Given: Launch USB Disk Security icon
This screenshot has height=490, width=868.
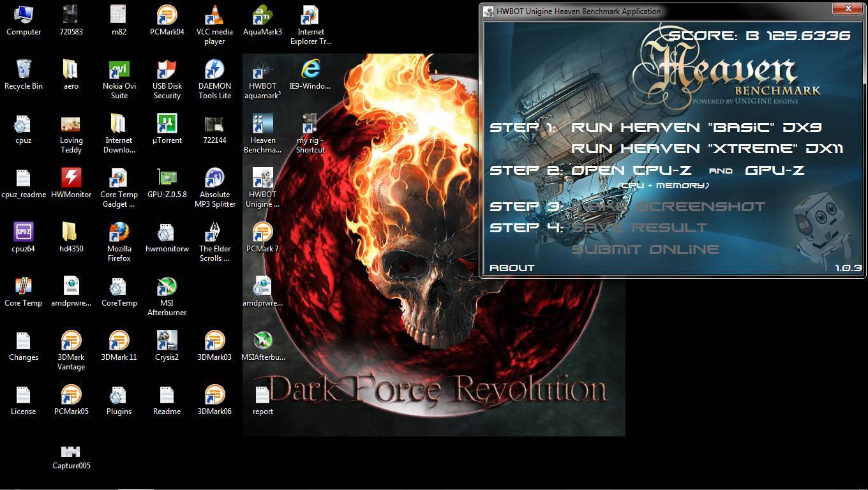Looking at the screenshot, I should click(167, 80).
